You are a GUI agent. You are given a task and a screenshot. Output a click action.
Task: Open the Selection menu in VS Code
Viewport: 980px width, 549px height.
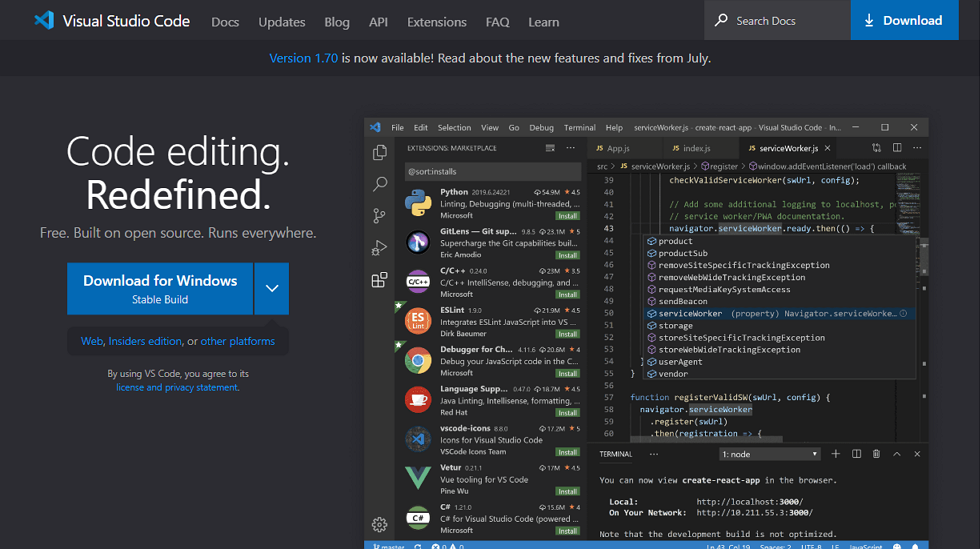[x=454, y=128]
